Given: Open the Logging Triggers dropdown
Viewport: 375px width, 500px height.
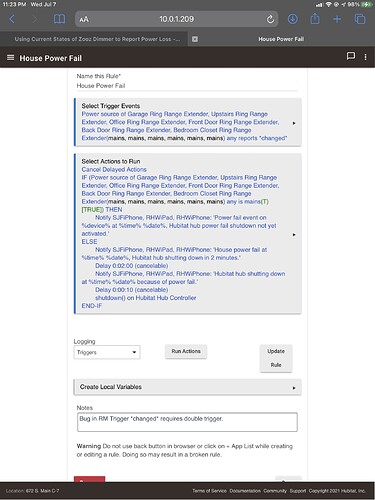Looking at the screenshot, I should [x=107, y=352].
